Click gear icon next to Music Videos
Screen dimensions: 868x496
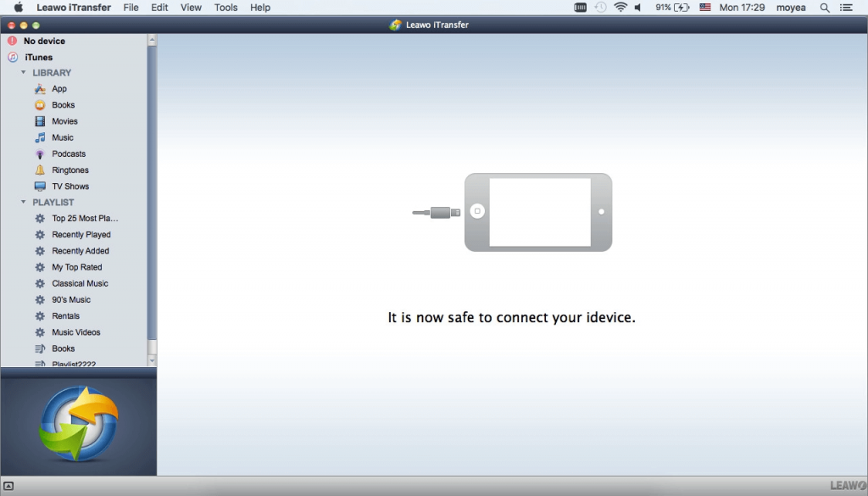pos(40,332)
